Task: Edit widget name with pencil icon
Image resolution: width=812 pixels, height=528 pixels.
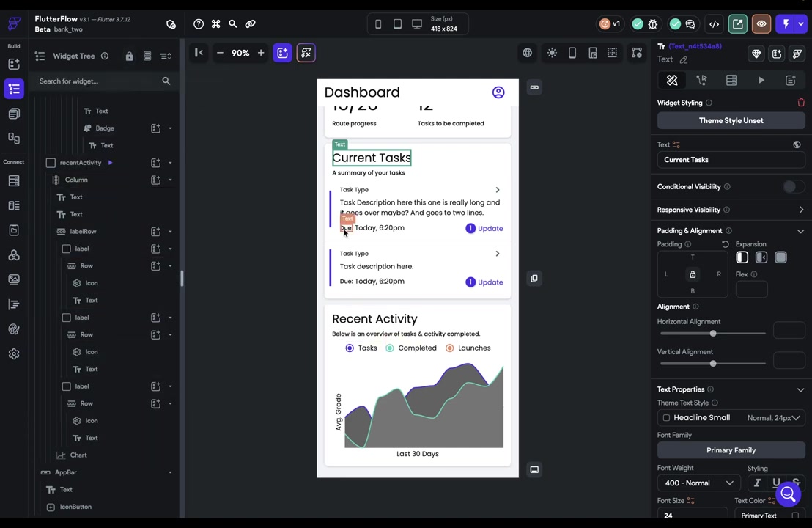Action: click(x=684, y=60)
